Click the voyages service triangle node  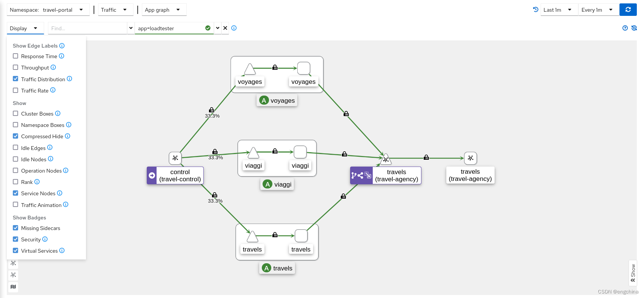(x=250, y=69)
